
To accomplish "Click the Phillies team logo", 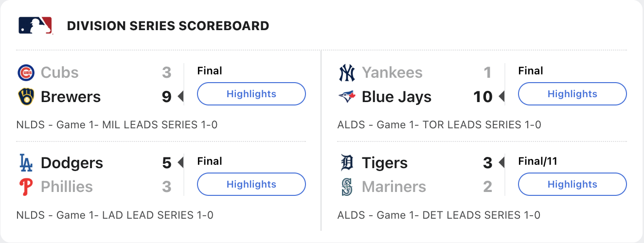I will (x=26, y=187).
